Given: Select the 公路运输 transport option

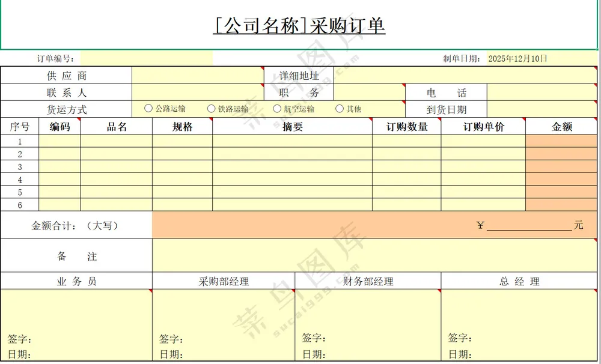Looking at the screenshot, I should pyautogui.click(x=148, y=109).
